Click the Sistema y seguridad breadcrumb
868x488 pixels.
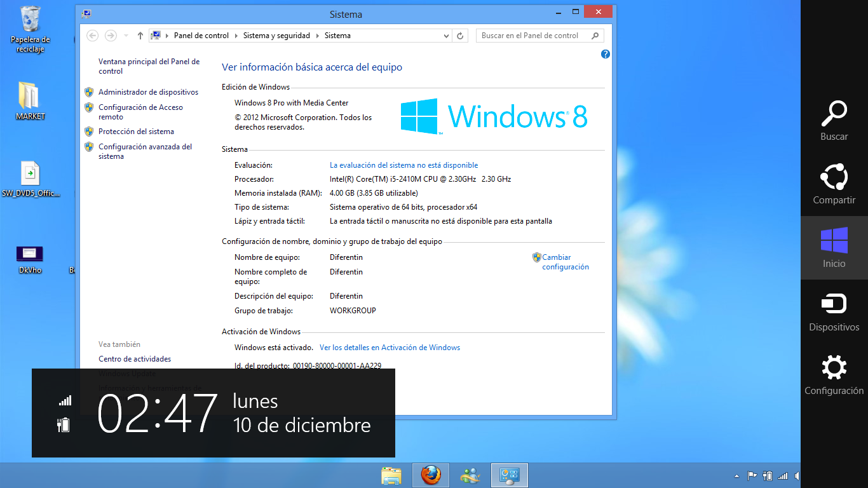(x=276, y=36)
